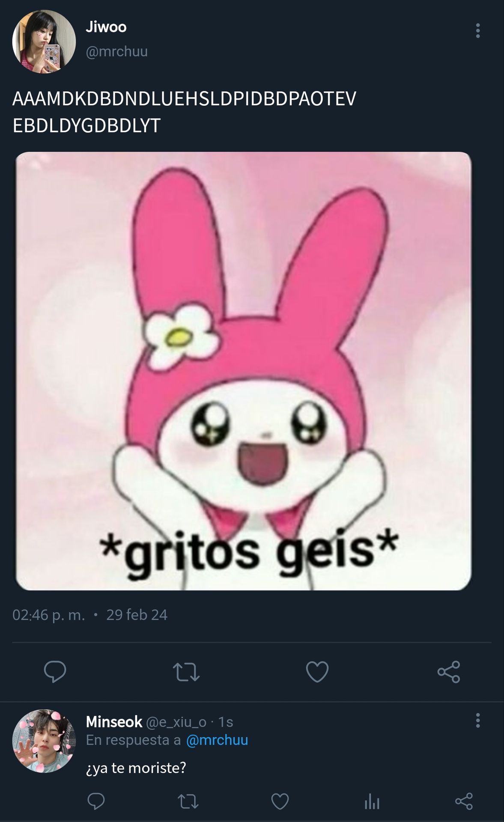Like Minseok's reply with the heart
The image size is (504, 822).
coord(280,801)
